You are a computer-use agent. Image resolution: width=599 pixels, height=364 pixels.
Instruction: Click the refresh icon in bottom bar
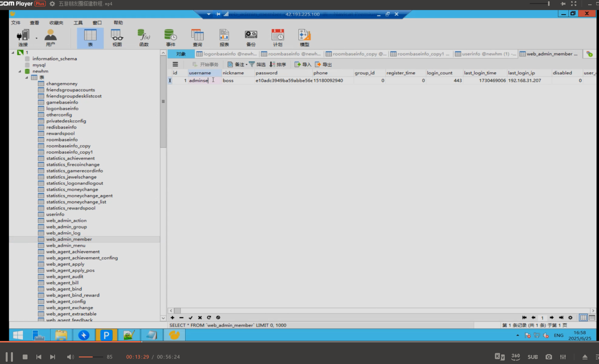(209, 318)
